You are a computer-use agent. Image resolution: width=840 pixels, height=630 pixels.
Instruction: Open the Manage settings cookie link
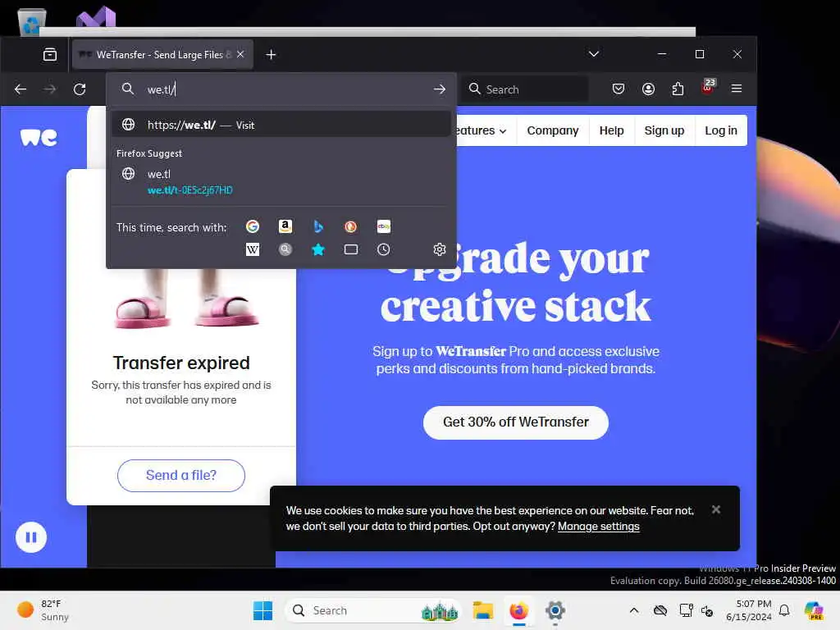[598, 526]
